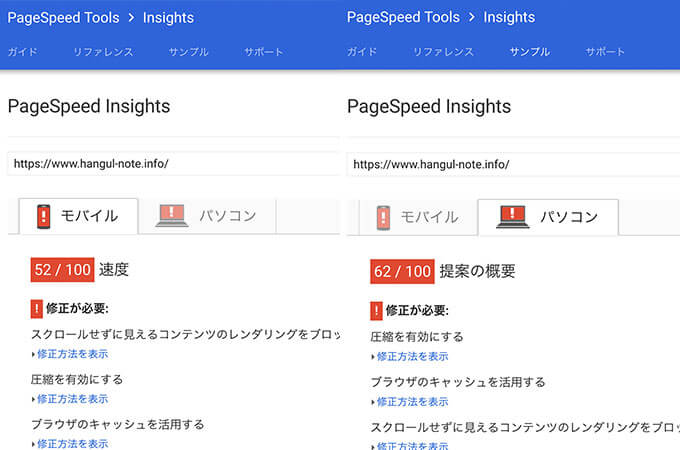Screen dimensions: 680x450
Task: Open リファレンス menu in left panel
Action: [x=103, y=52]
